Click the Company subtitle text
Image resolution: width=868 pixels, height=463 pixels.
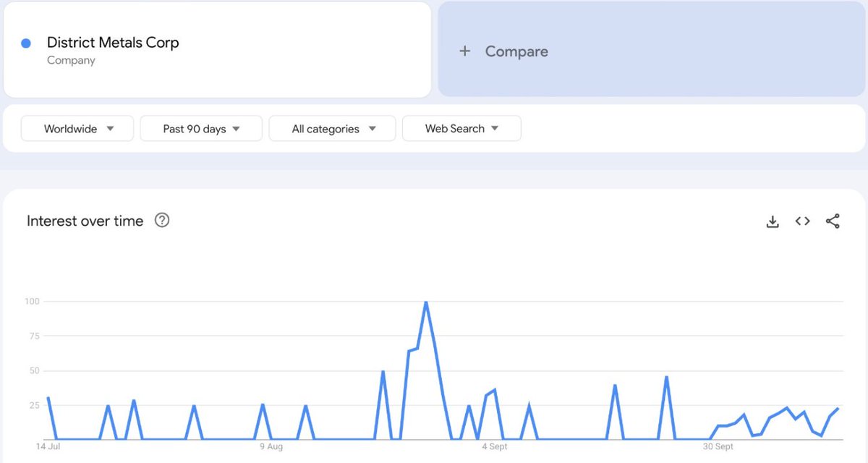point(71,61)
